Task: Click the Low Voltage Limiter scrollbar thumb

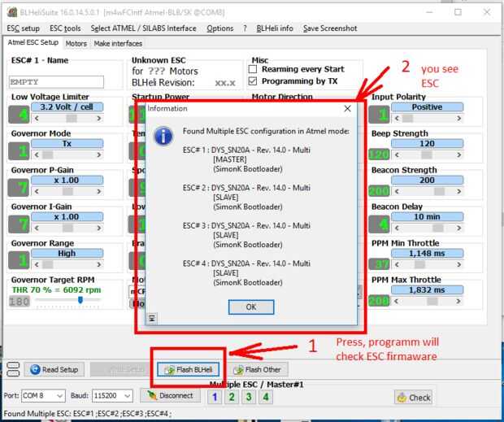Action: (x=72, y=118)
